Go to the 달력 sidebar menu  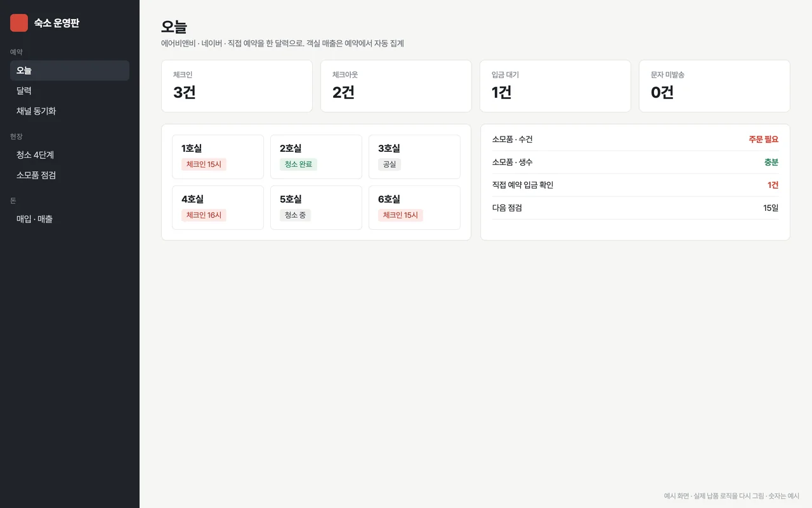click(70, 91)
